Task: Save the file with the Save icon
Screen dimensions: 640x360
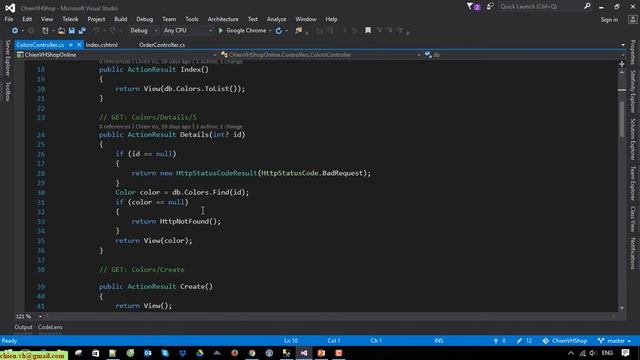Action: [x=71, y=31]
